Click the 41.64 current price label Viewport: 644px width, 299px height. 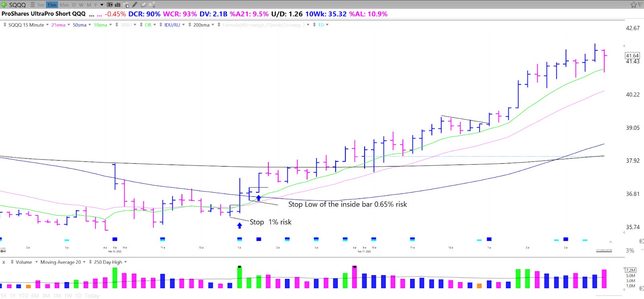coord(632,56)
